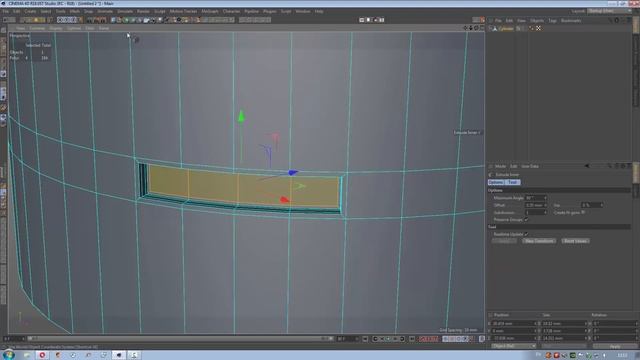Select the Cylinder object in Object Manager
Viewport: 640px width, 360px height.
coord(506,29)
